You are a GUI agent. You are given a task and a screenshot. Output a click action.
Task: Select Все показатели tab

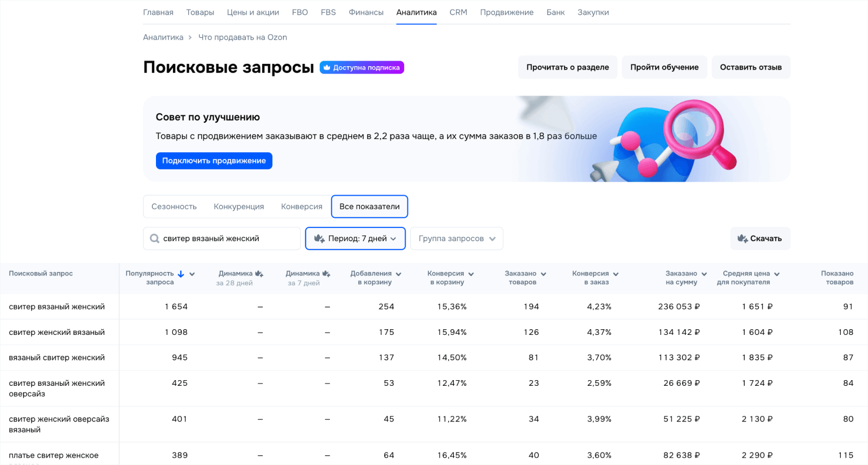point(370,206)
